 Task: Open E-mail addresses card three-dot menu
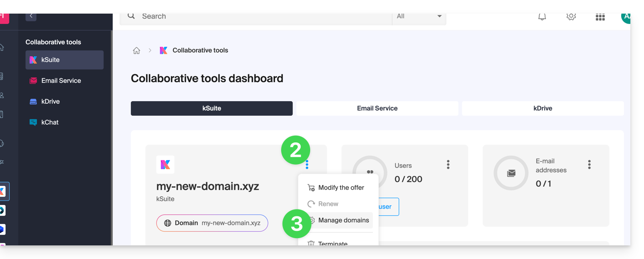click(589, 165)
